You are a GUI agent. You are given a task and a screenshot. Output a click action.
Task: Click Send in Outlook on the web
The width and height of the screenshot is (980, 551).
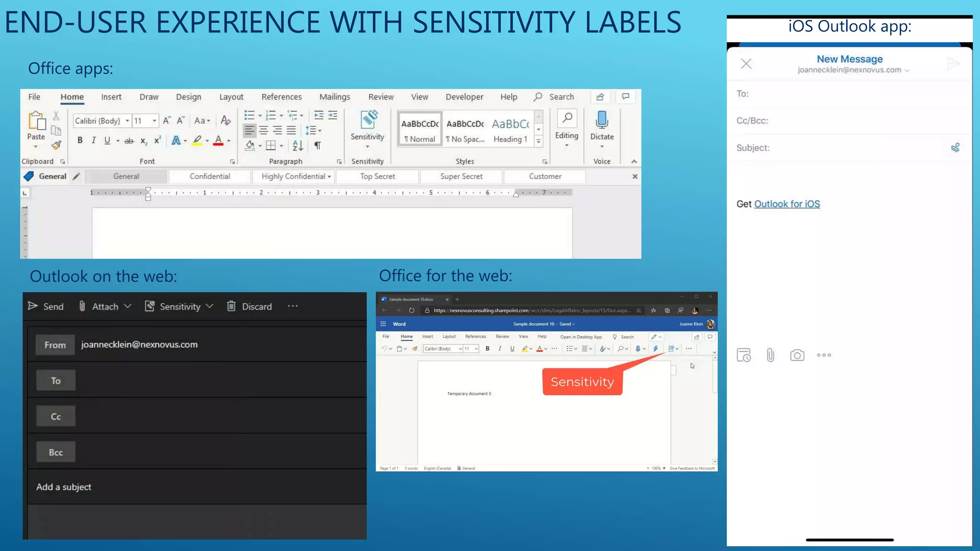(x=46, y=307)
